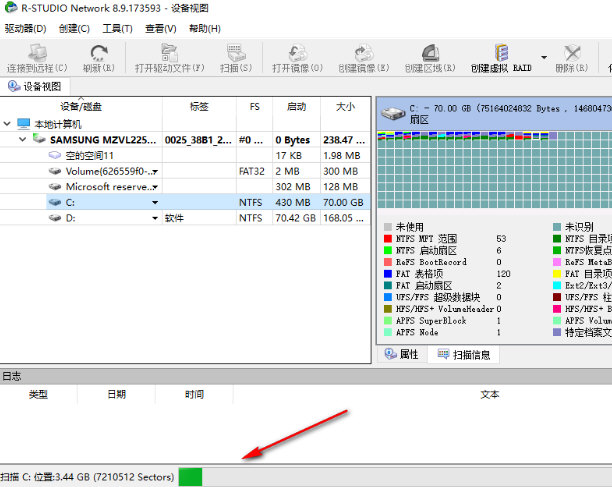612x487 pixels.
Task: Sort by Size column header
Action: (345, 107)
